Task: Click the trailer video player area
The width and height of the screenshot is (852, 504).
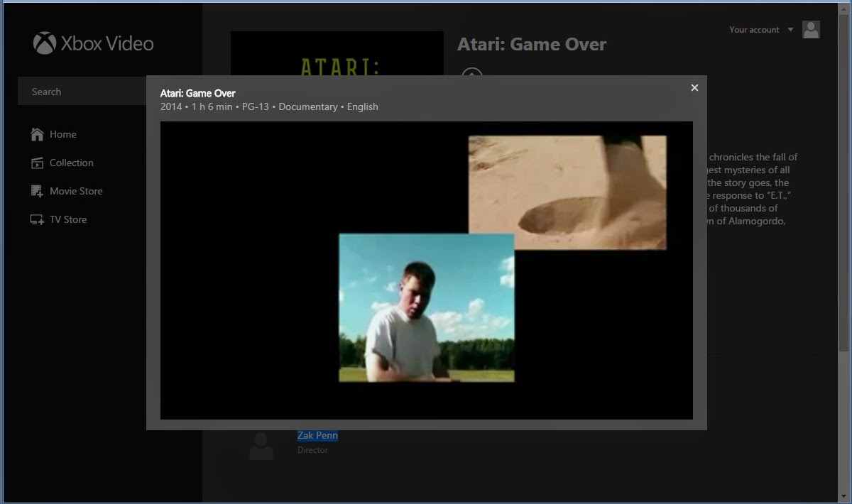Action: tap(426, 270)
